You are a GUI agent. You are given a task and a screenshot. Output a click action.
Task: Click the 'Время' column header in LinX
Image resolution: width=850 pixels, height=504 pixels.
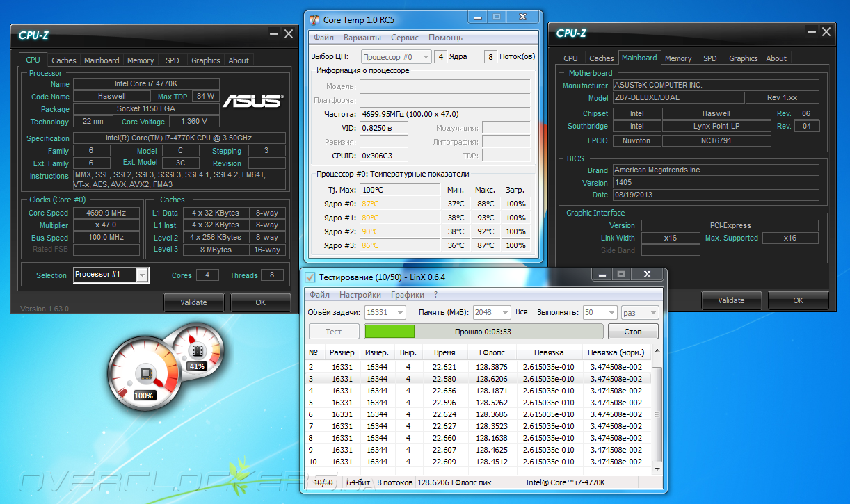tap(444, 352)
